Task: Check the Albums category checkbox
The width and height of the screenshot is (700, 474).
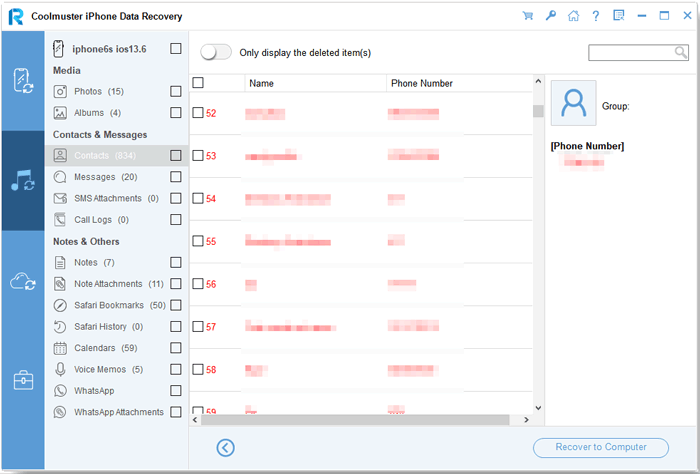Action: click(176, 112)
